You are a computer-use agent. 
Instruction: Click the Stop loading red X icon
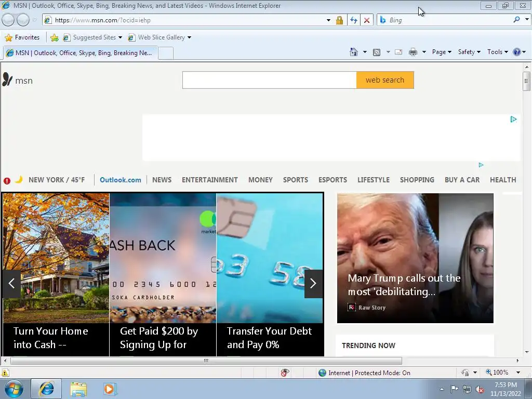367,20
